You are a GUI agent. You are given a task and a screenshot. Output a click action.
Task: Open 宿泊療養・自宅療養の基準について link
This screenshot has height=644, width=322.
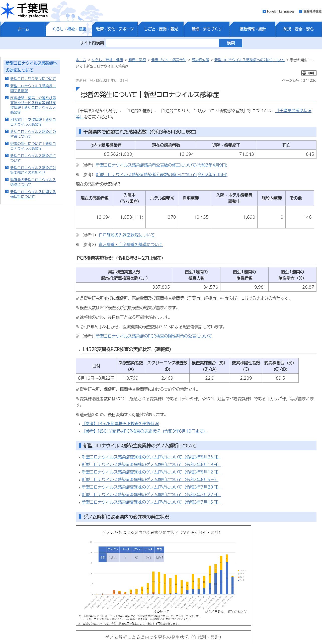(x=131, y=245)
